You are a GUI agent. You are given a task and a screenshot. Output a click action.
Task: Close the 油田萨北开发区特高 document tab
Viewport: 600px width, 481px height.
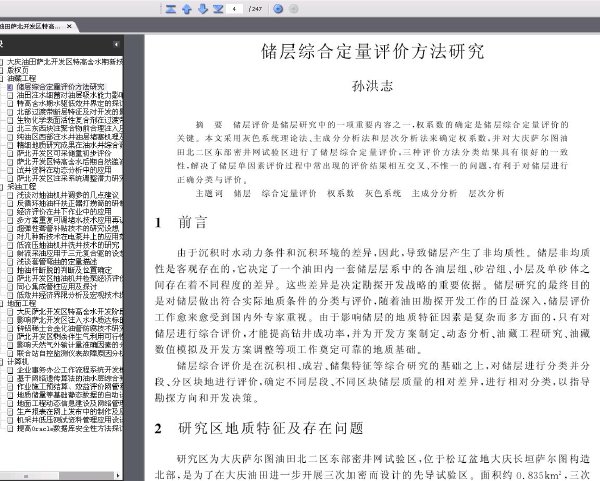click(69, 26)
